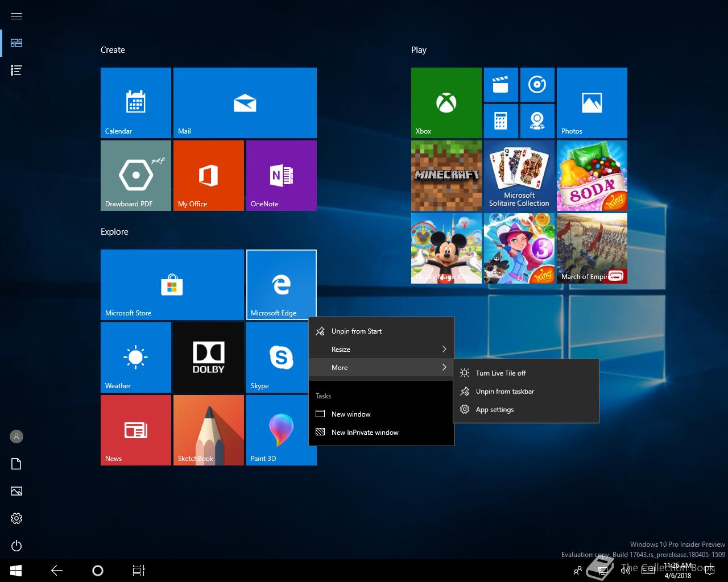The image size is (728, 582).
Task: Expand the Resize submenu
Action: (382, 350)
